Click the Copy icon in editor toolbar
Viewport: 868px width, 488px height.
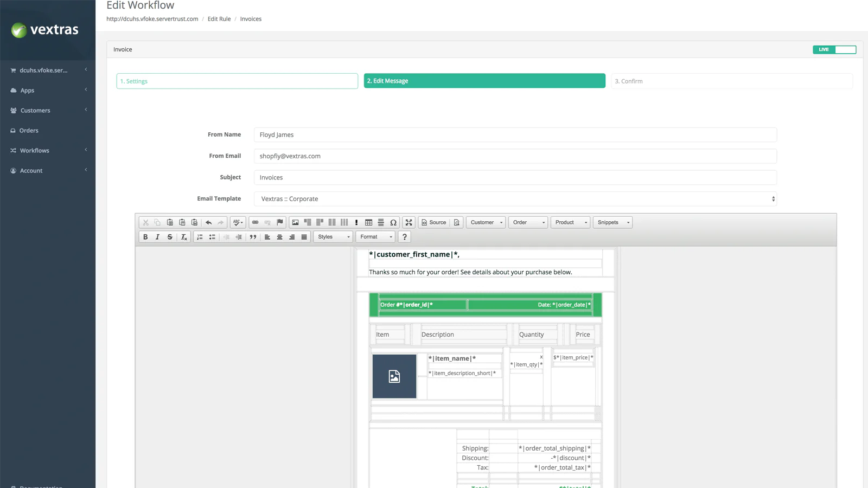tap(157, 222)
